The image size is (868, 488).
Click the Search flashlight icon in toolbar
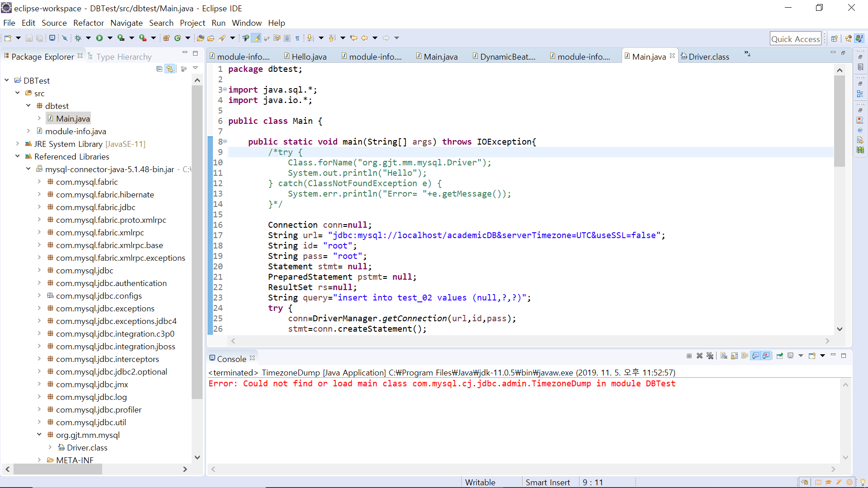(x=222, y=38)
